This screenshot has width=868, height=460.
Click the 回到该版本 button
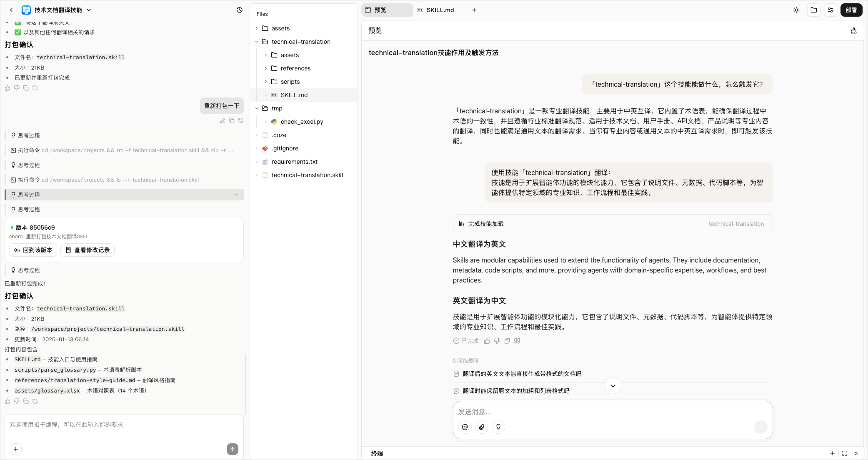(x=33, y=250)
